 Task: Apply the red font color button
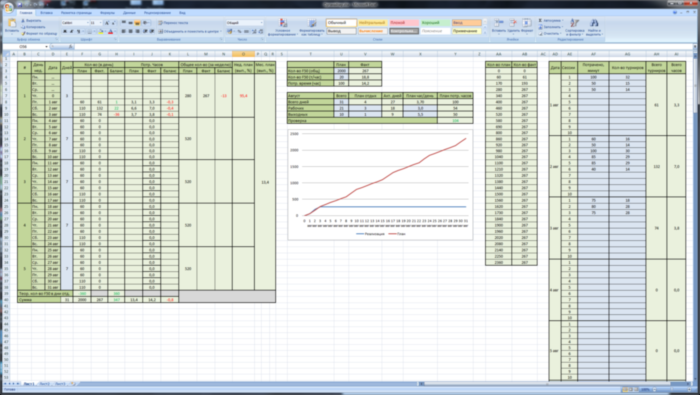point(111,32)
